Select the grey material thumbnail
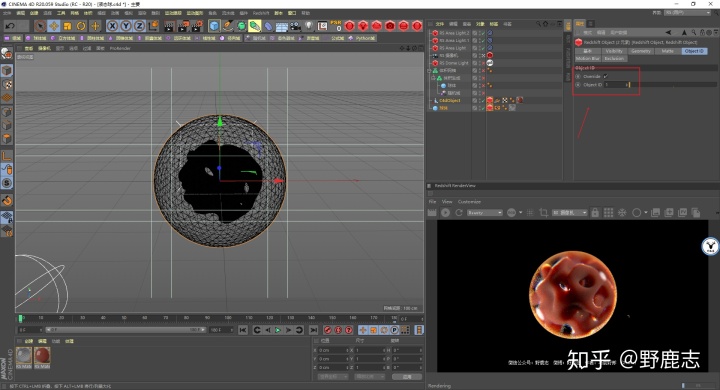 point(24,356)
